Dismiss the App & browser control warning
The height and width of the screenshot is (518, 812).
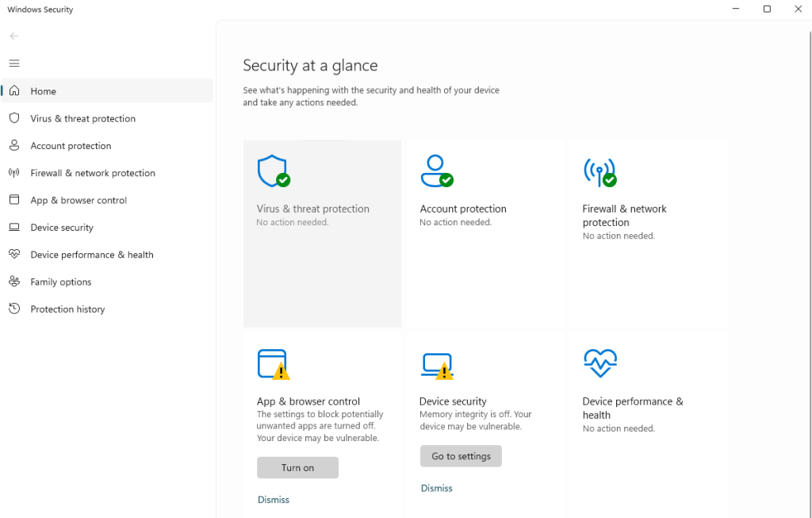274,499
